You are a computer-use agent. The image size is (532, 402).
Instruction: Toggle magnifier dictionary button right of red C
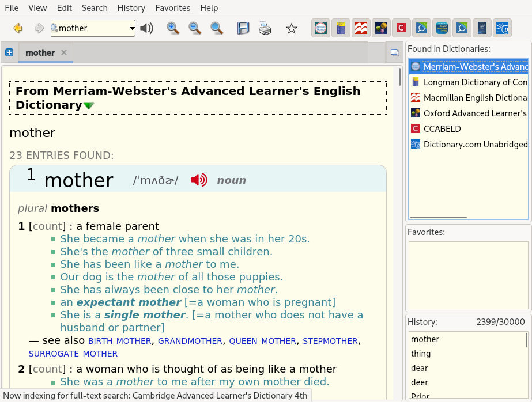(421, 28)
